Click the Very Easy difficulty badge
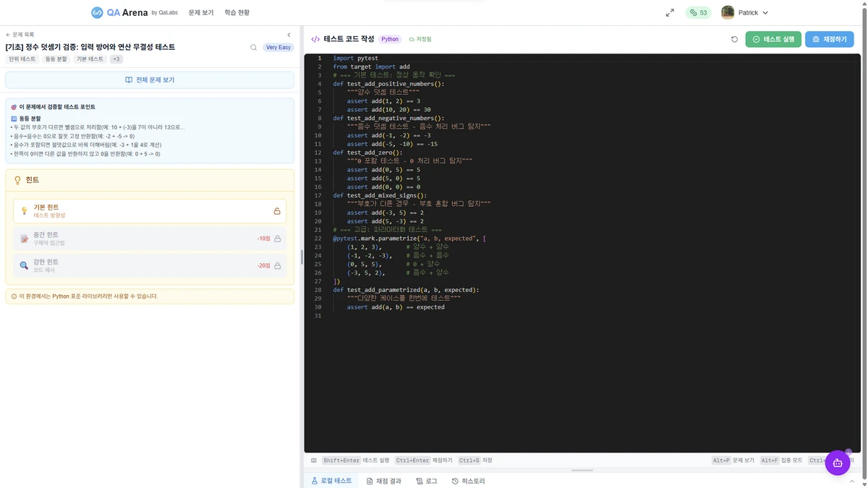Screen dimensions: 868x488 click(x=278, y=48)
